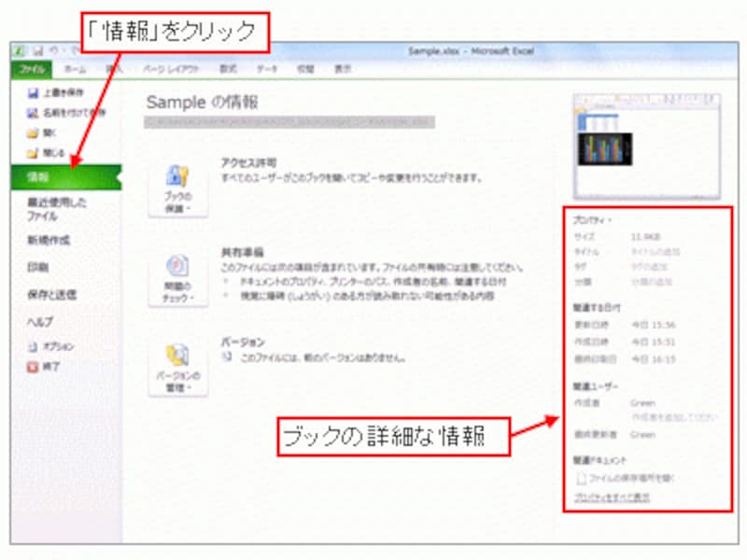Click the 関連ドキュメント (Related Documents) heading
This screenshot has height=560, width=747.
coord(599,460)
